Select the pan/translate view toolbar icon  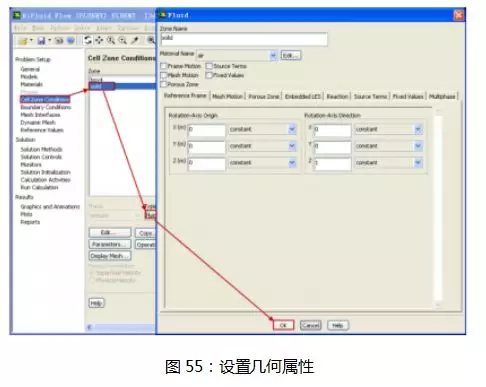point(99,40)
